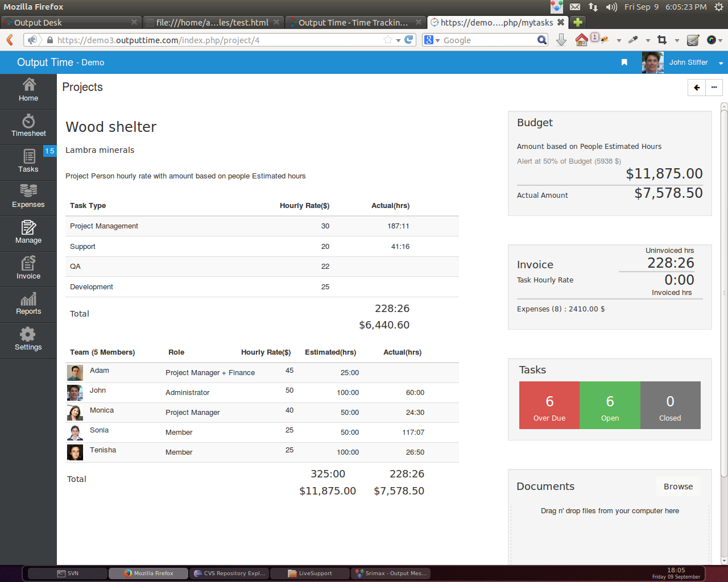Expand the eyedropper tool dropdown arrow

point(648,40)
